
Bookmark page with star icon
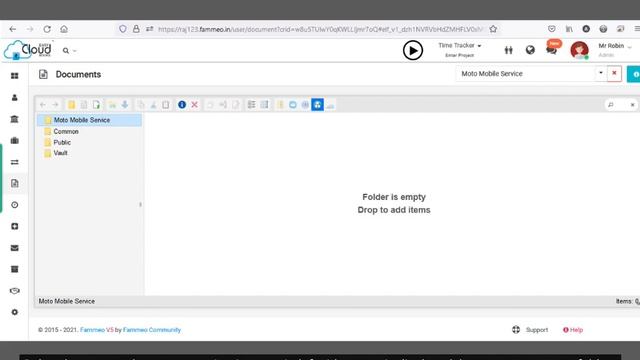493,29
